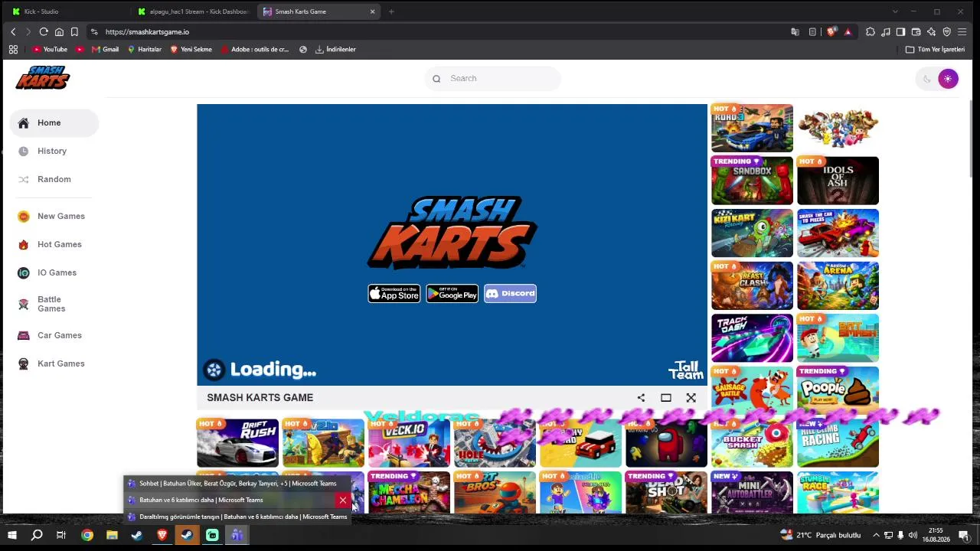Open the Mini Autobattler game thumbnail
Image resolution: width=980 pixels, height=551 pixels.
coord(752,492)
